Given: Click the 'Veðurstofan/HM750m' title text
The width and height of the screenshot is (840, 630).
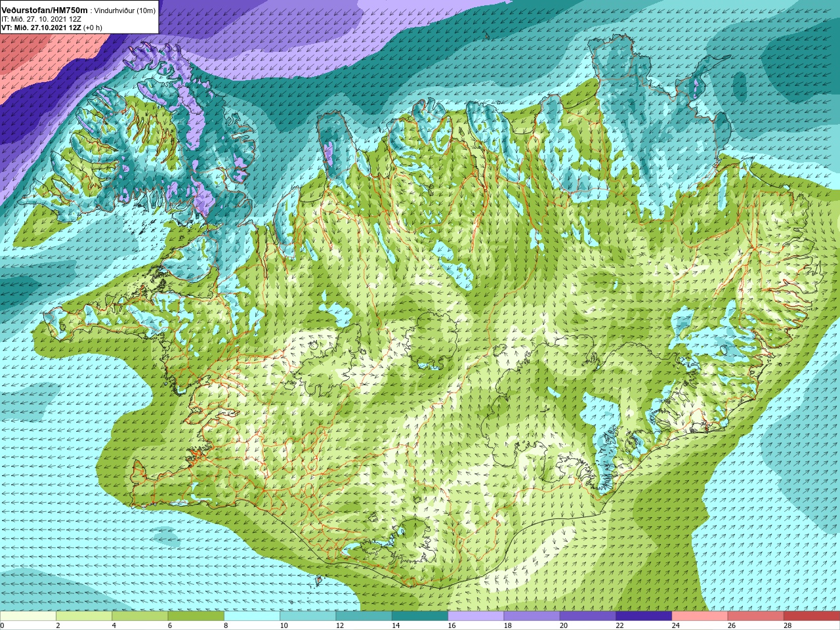Looking at the screenshot, I should (x=44, y=10).
